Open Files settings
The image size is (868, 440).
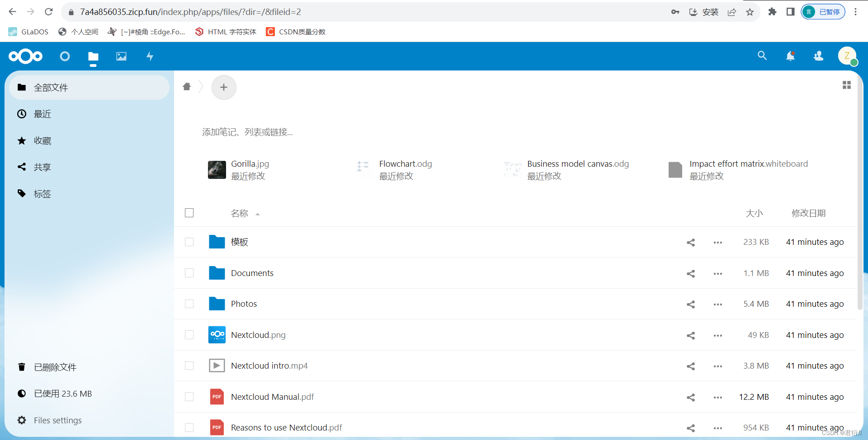tap(89, 420)
